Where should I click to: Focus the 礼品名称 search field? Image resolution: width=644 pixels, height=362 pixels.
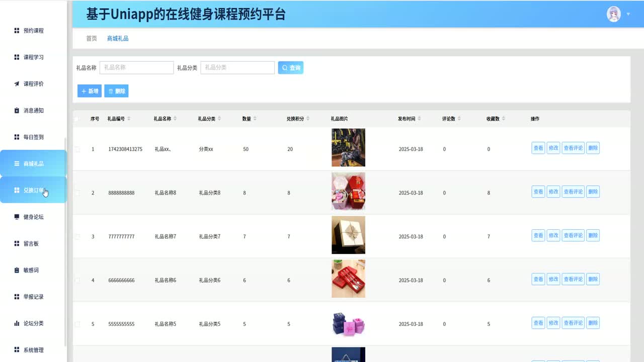[136, 68]
